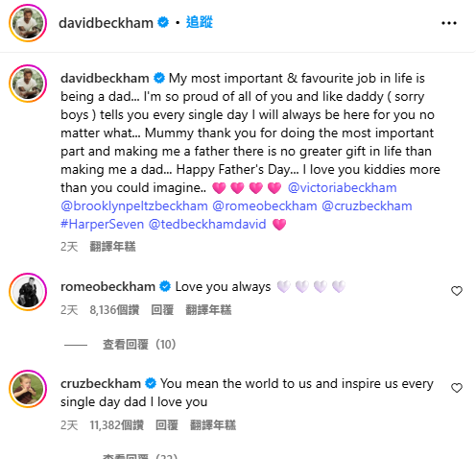Image resolution: width=476 pixels, height=459 pixels.
Task: Expand the 10 replies under romeobeckham's comment
Action: coord(139,345)
